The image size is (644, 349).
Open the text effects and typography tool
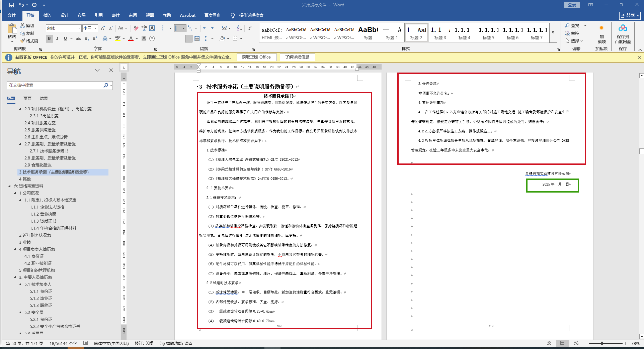[105, 38]
